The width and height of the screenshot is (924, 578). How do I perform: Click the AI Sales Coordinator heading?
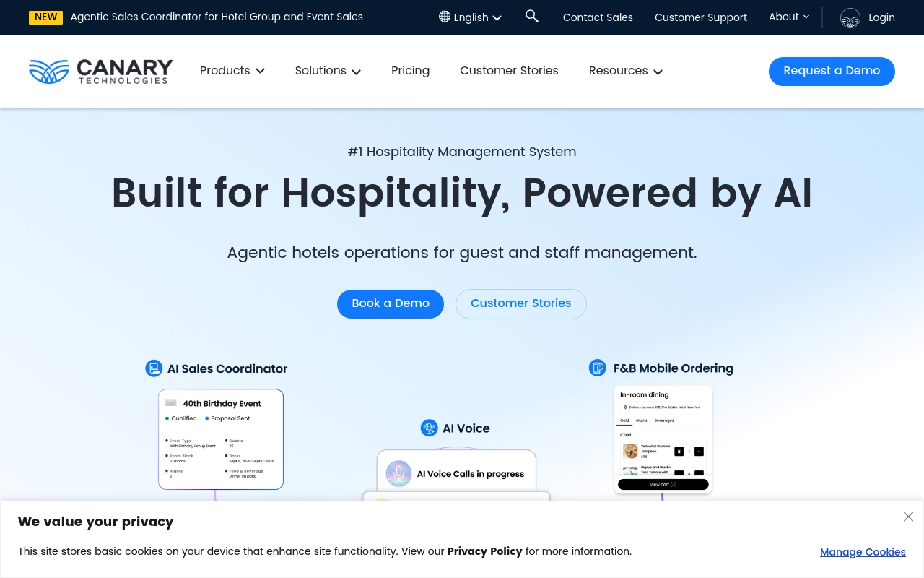[x=227, y=368]
